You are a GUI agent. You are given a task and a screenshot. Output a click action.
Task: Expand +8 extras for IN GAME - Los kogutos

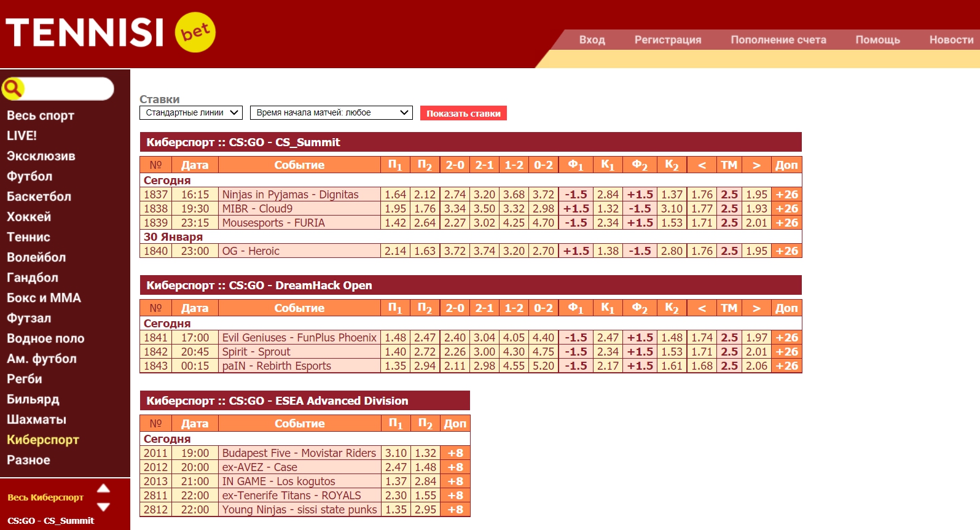pyautogui.click(x=455, y=481)
